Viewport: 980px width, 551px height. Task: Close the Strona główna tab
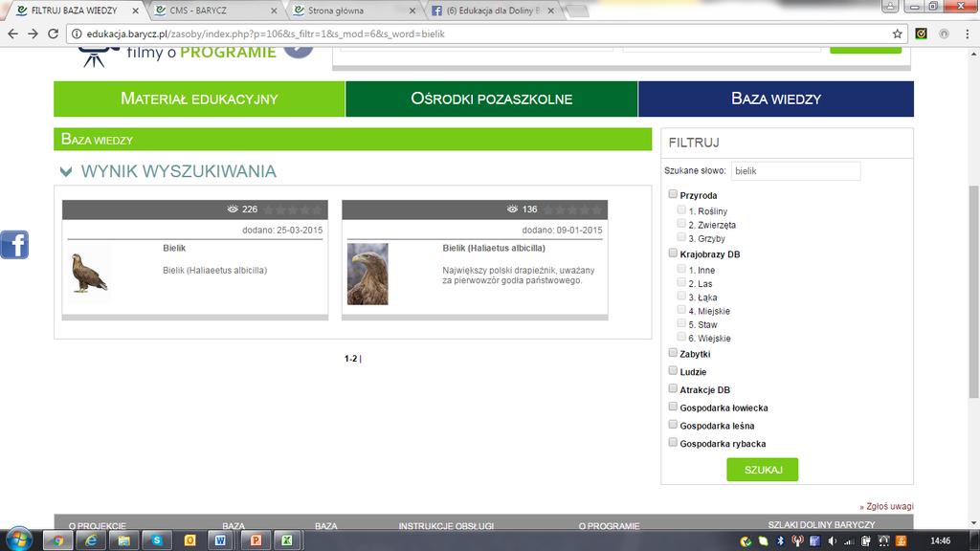(x=412, y=11)
